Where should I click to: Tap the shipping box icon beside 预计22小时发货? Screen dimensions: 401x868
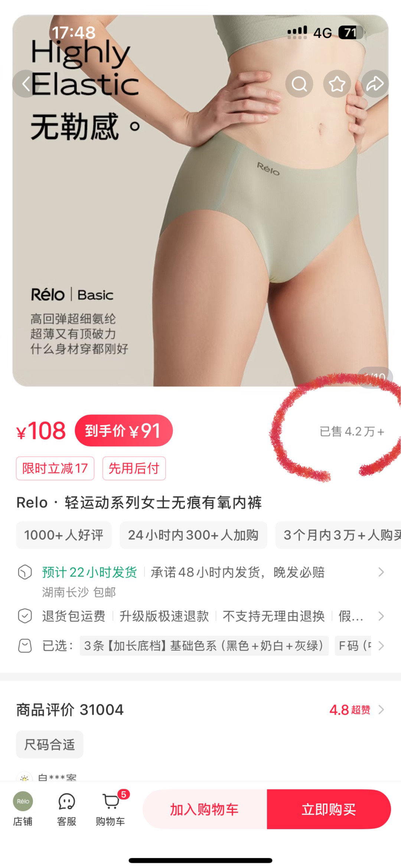[x=25, y=572]
